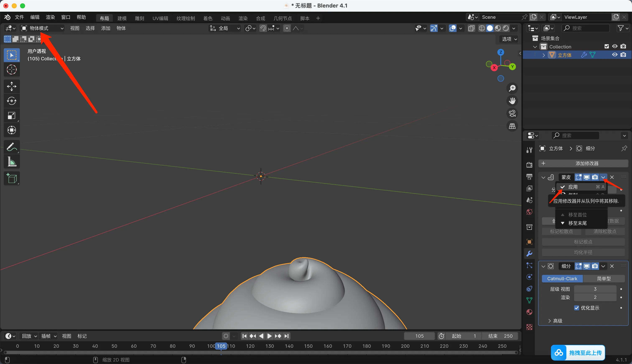Select the Scale tool
This screenshot has width=632, height=364.
(x=11, y=115)
